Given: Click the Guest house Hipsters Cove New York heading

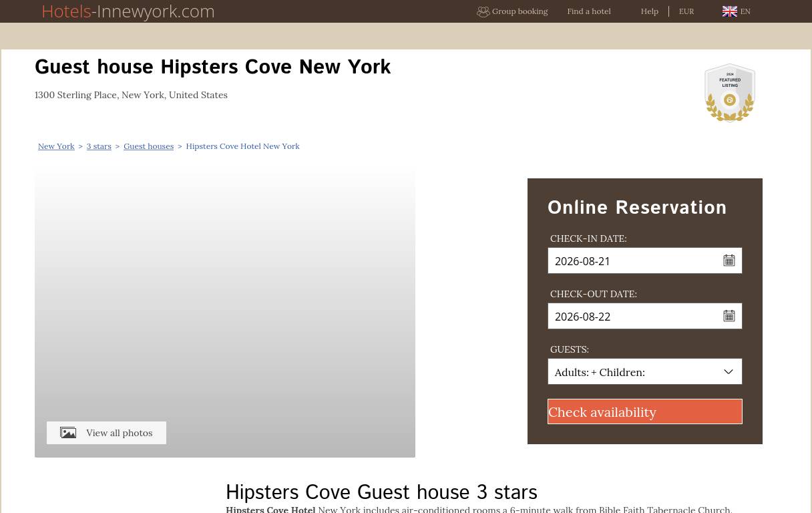Looking at the screenshot, I should [x=212, y=67].
